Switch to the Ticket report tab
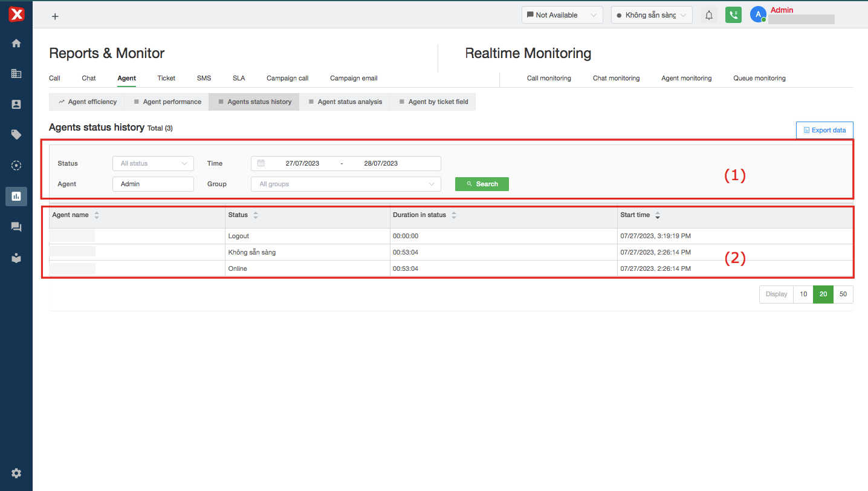Viewport: 868px width, 491px height. click(x=166, y=78)
